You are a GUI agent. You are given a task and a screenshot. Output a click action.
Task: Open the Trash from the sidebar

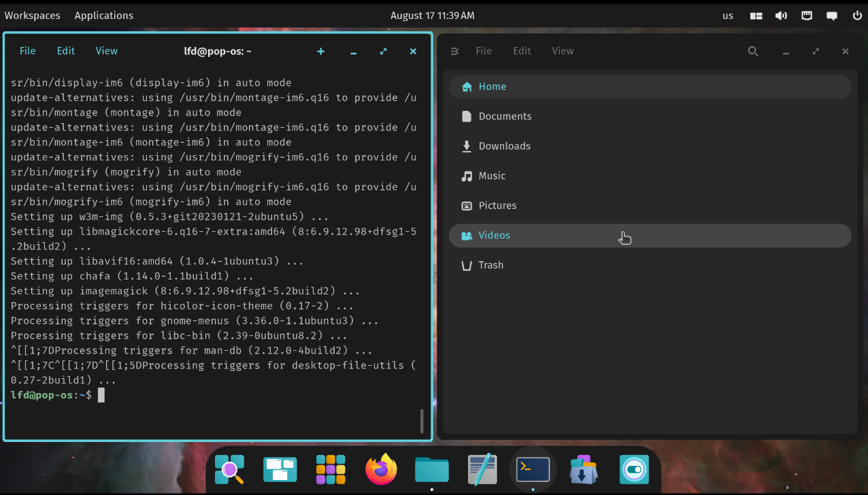click(x=491, y=265)
